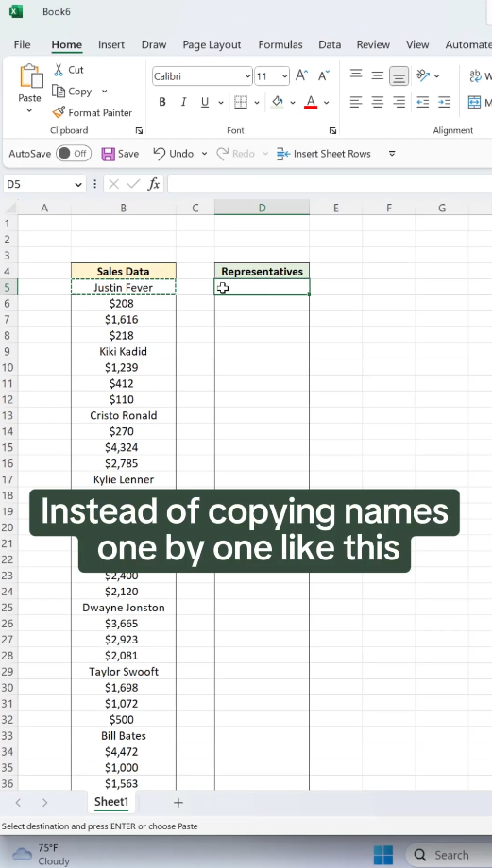Click the Undo button
The height and width of the screenshot is (868, 492).
(x=174, y=154)
